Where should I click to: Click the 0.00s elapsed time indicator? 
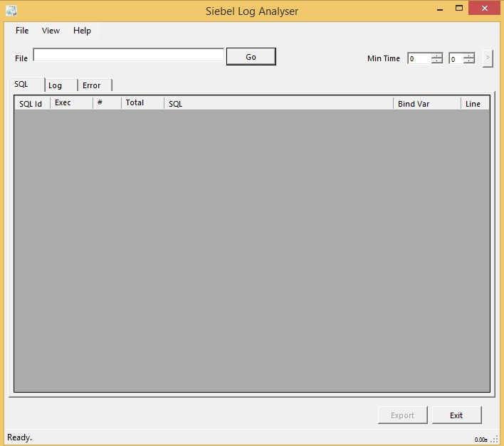pos(481,440)
